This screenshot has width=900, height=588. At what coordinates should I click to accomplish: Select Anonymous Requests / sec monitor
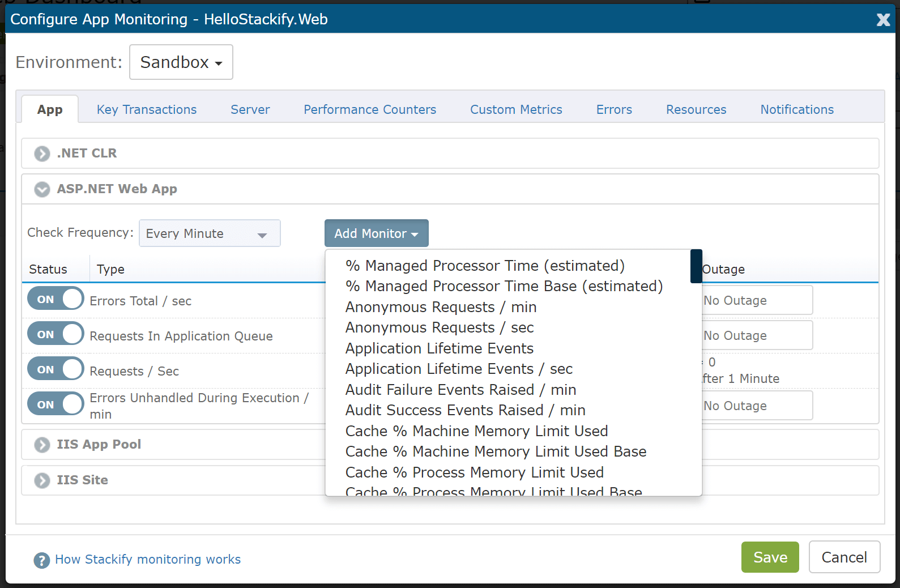tap(440, 327)
